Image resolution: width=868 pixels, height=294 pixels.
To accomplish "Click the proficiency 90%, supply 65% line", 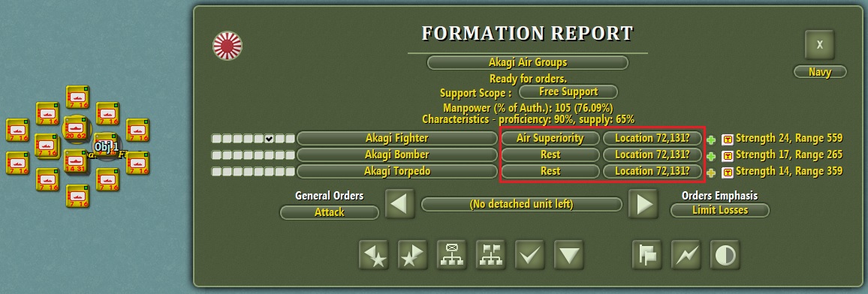I will [x=528, y=119].
